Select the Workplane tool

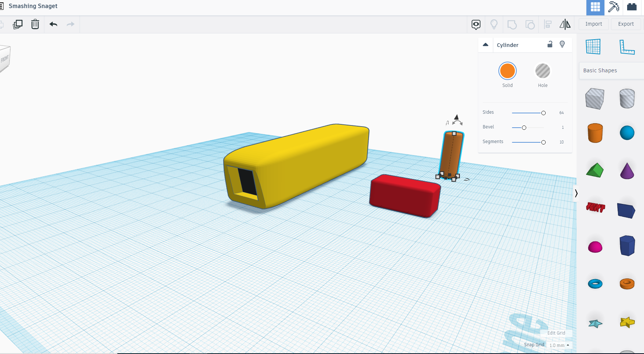tap(593, 47)
